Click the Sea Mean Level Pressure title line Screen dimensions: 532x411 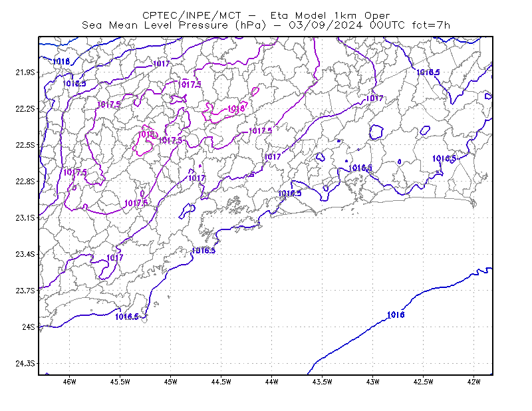(x=266, y=25)
